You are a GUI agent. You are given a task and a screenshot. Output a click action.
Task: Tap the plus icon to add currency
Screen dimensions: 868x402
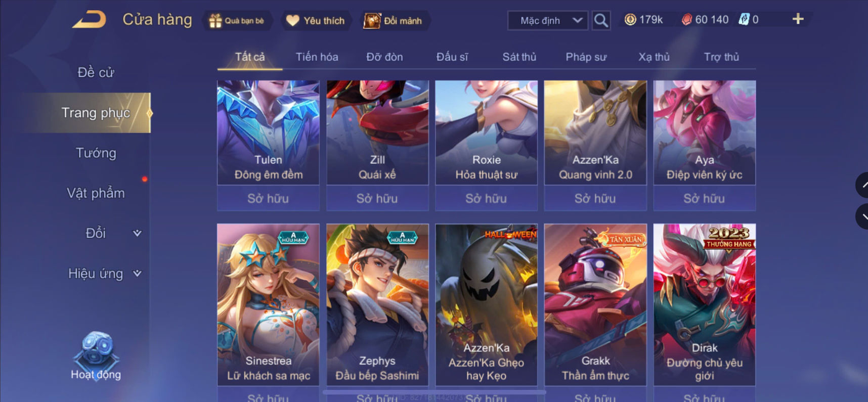pos(798,19)
